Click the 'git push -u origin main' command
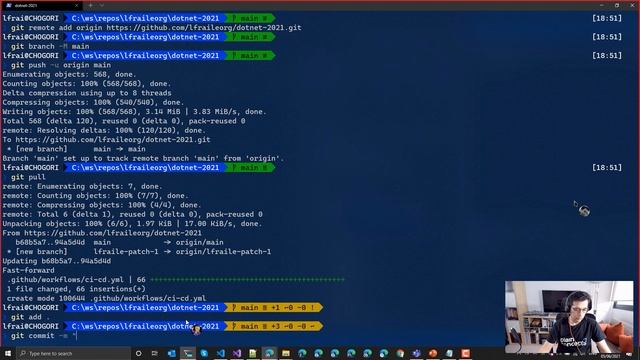 click(61, 65)
